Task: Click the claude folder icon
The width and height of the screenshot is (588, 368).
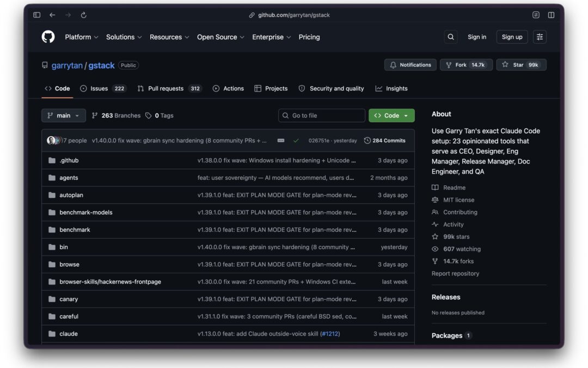Action: (52, 334)
